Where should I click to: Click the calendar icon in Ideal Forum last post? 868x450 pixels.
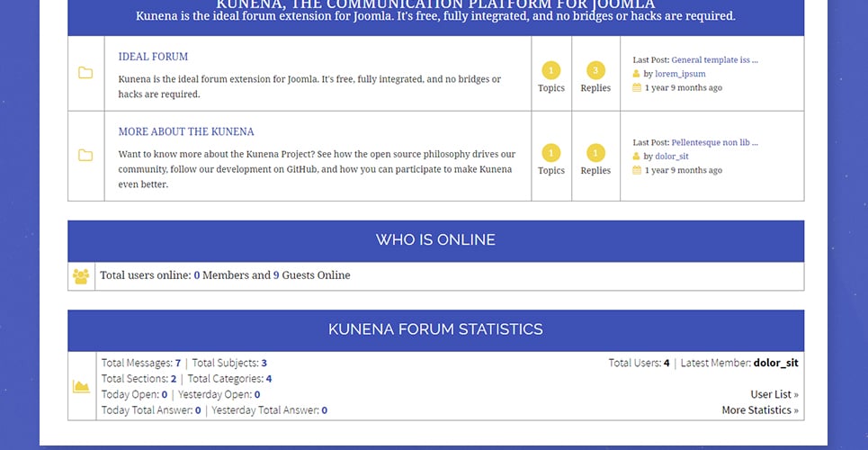tap(637, 87)
